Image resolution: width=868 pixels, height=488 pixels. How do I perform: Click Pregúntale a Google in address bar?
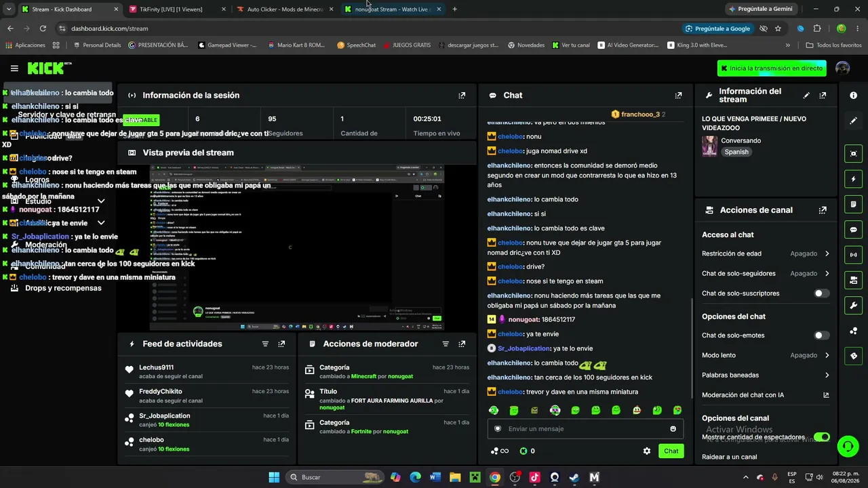(x=717, y=28)
